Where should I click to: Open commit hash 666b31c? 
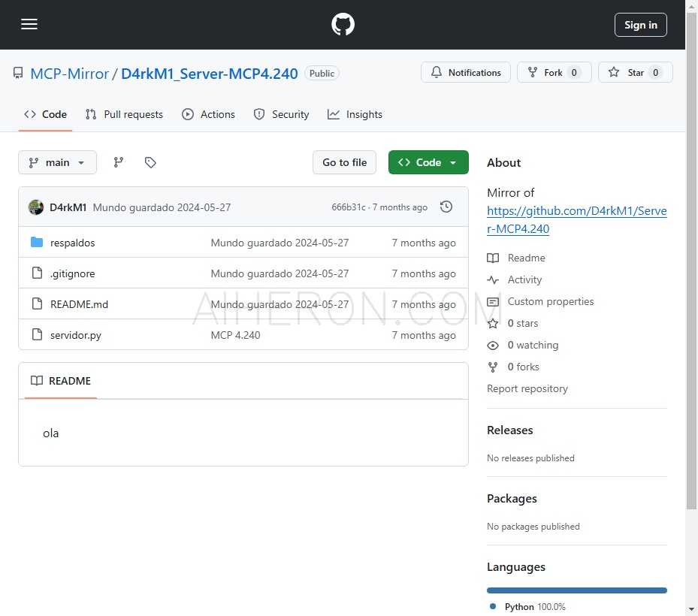tap(349, 207)
